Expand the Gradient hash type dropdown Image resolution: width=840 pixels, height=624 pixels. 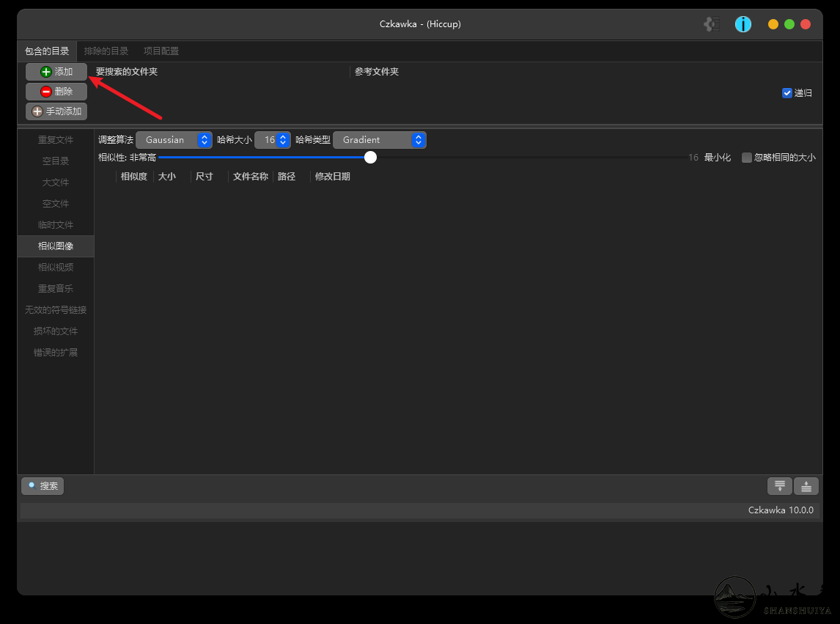pos(379,140)
